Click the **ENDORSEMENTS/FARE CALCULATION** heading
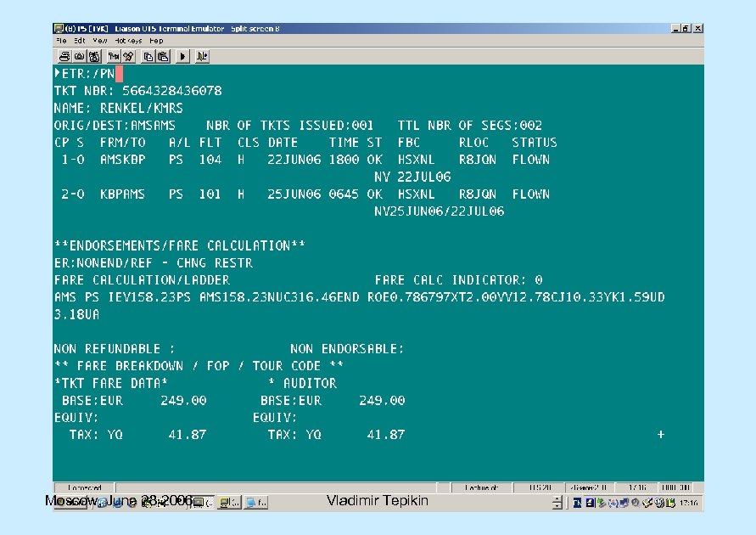 180,246
